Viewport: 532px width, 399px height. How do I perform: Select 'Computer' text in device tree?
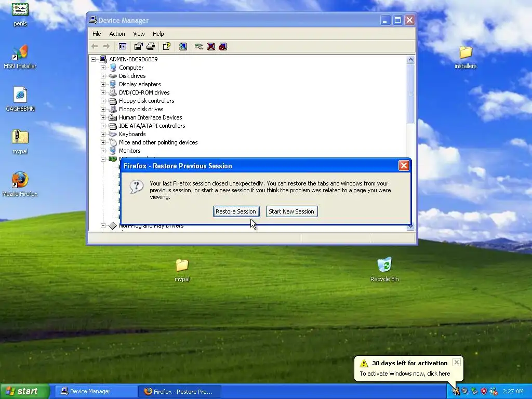coord(131,68)
